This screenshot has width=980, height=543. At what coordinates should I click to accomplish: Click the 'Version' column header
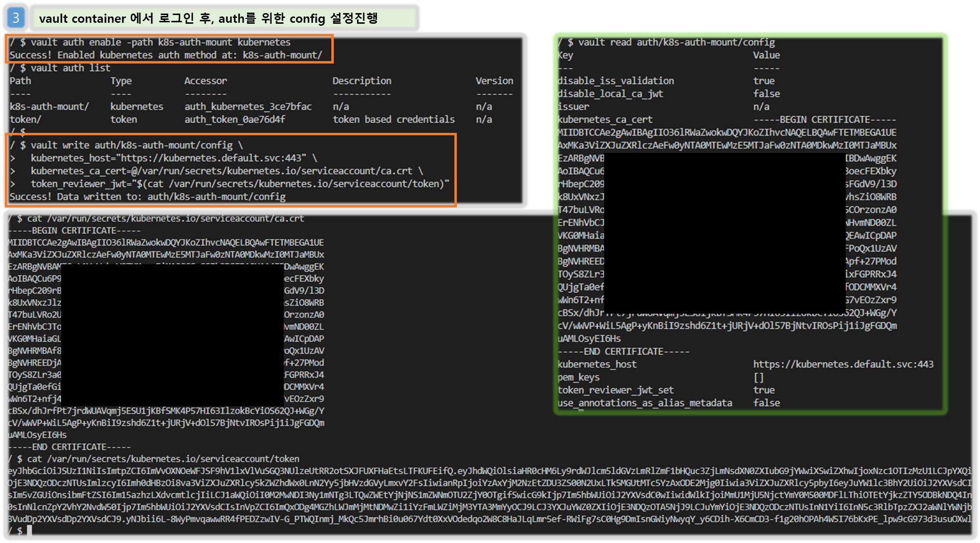click(494, 81)
